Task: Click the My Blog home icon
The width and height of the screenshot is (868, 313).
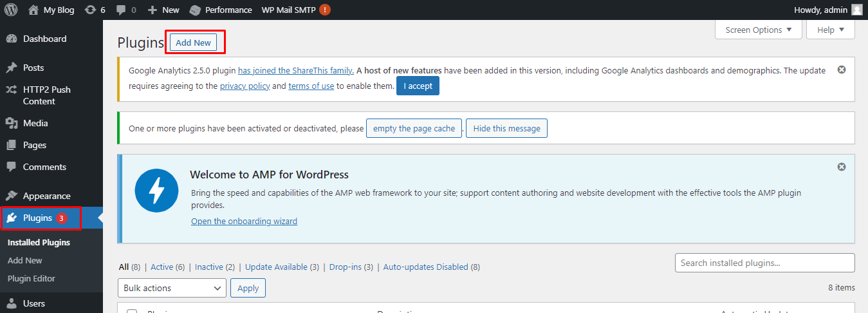Action: coord(33,10)
